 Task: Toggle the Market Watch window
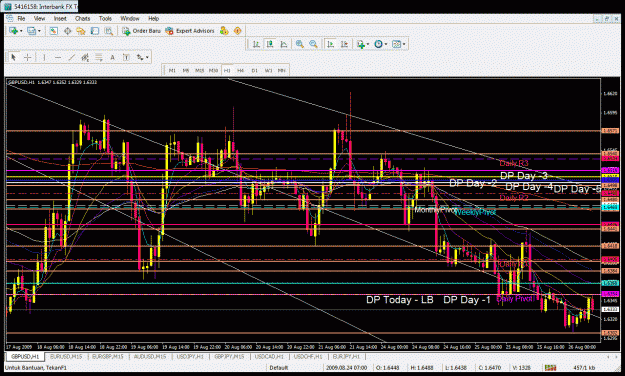pos(53,31)
